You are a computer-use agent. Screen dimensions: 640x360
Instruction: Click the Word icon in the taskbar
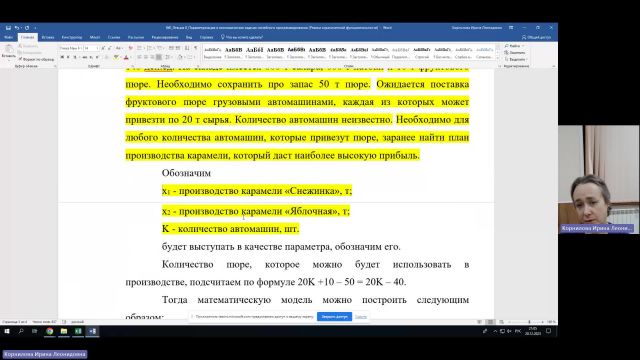coord(93,331)
